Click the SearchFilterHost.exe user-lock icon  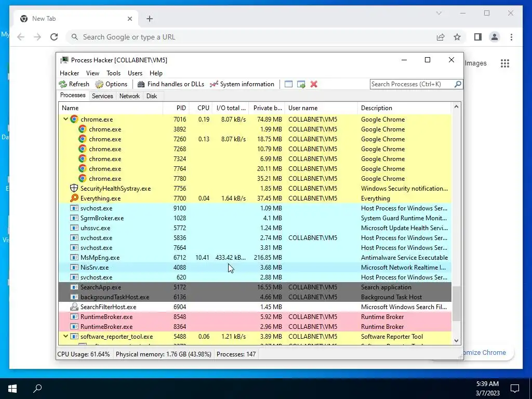tap(74, 307)
